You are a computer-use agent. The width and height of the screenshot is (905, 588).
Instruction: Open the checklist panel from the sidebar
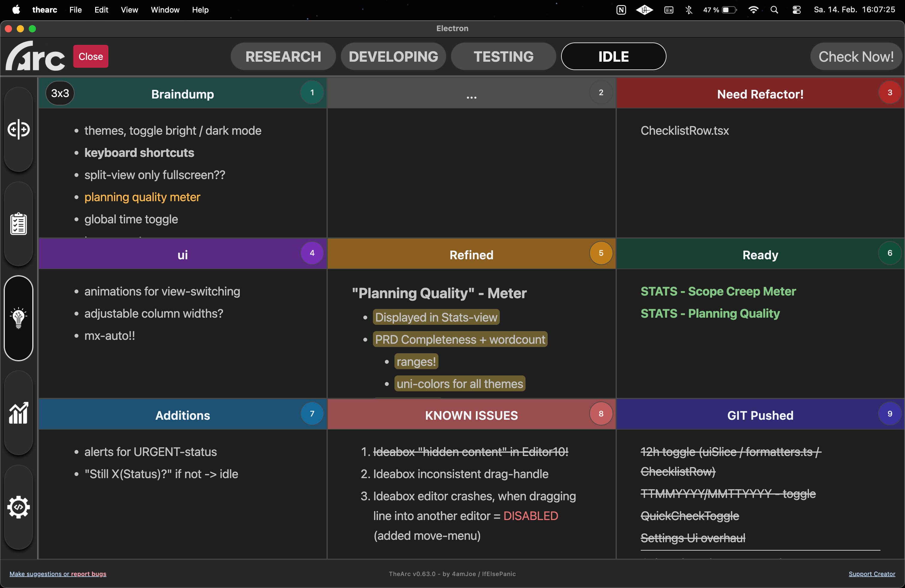pyautogui.click(x=19, y=224)
